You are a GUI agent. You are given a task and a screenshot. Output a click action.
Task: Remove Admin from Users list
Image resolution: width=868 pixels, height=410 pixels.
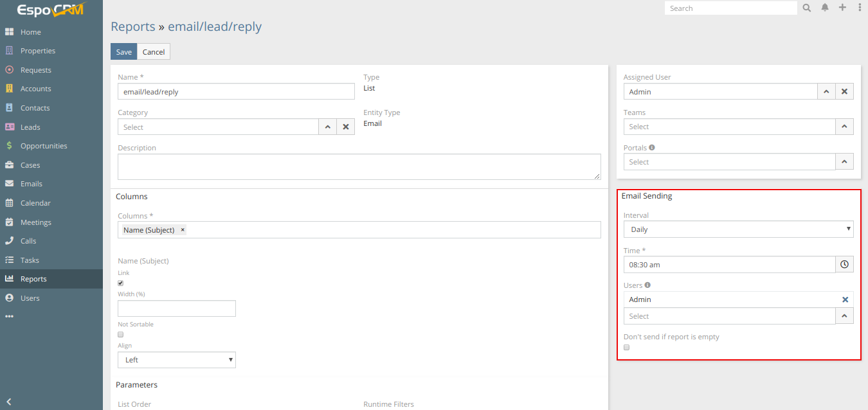click(845, 299)
